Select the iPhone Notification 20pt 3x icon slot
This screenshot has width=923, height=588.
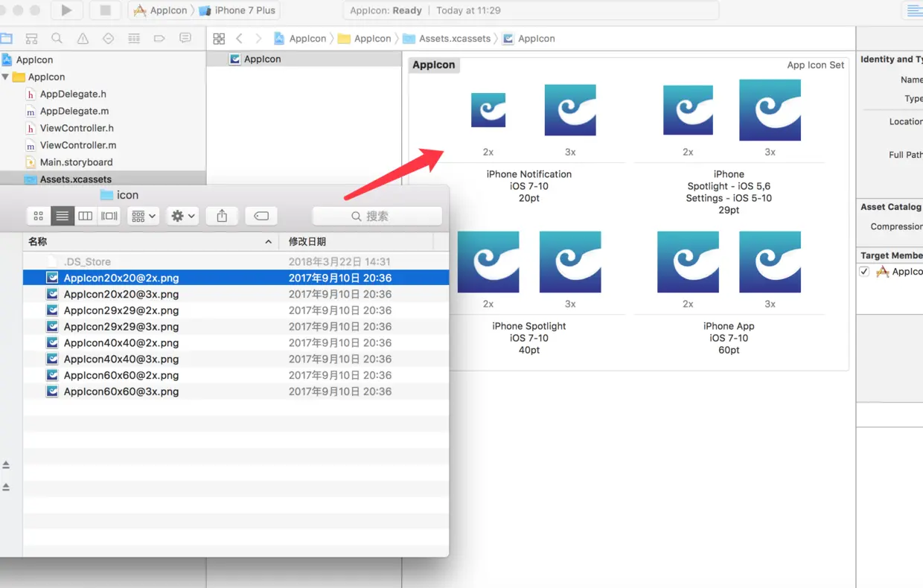tap(570, 110)
